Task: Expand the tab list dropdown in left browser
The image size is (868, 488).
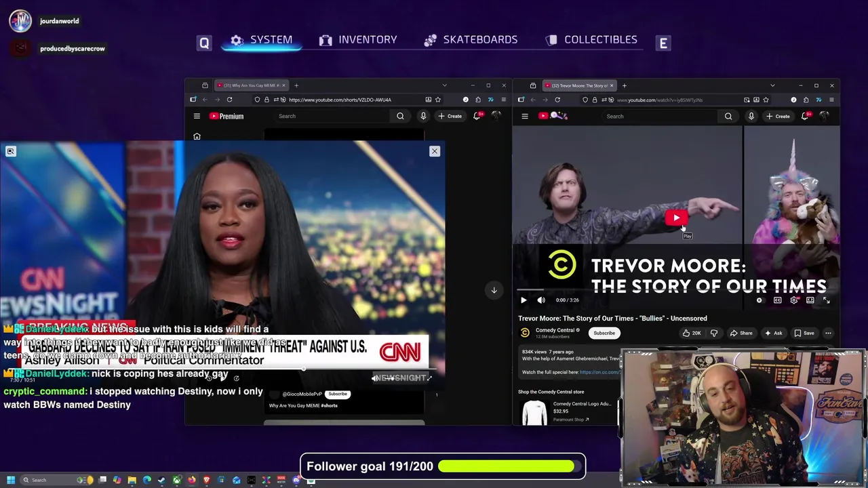Action: 444,85
